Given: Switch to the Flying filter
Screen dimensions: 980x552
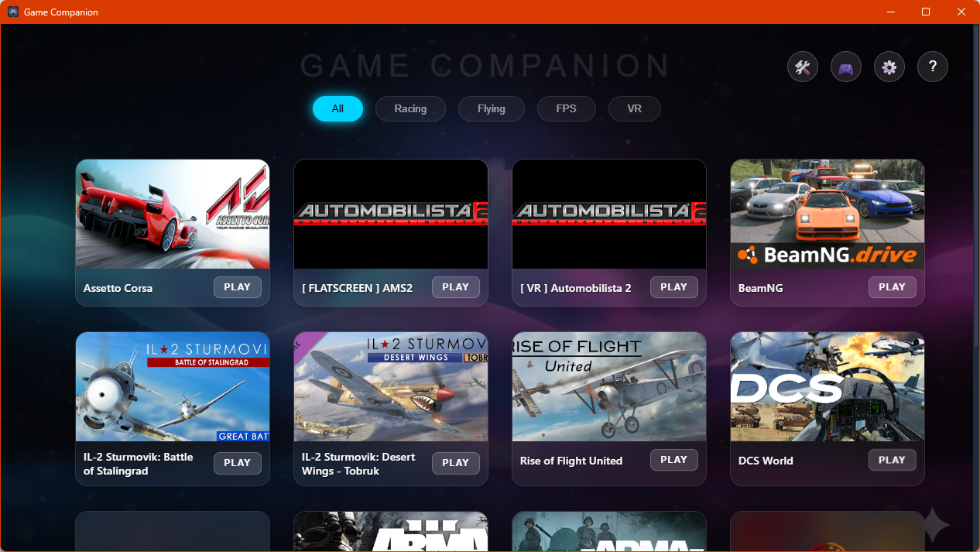Looking at the screenshot, I should click(491, 109).
